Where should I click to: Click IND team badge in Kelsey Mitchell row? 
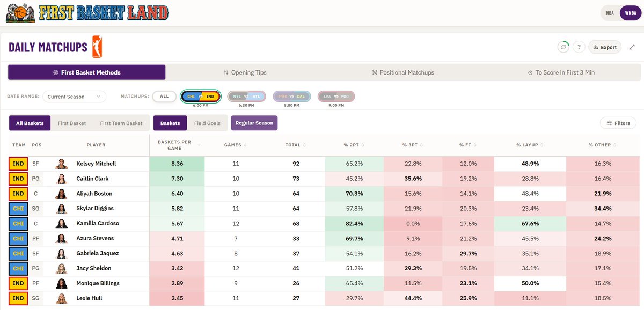point(18,164)
